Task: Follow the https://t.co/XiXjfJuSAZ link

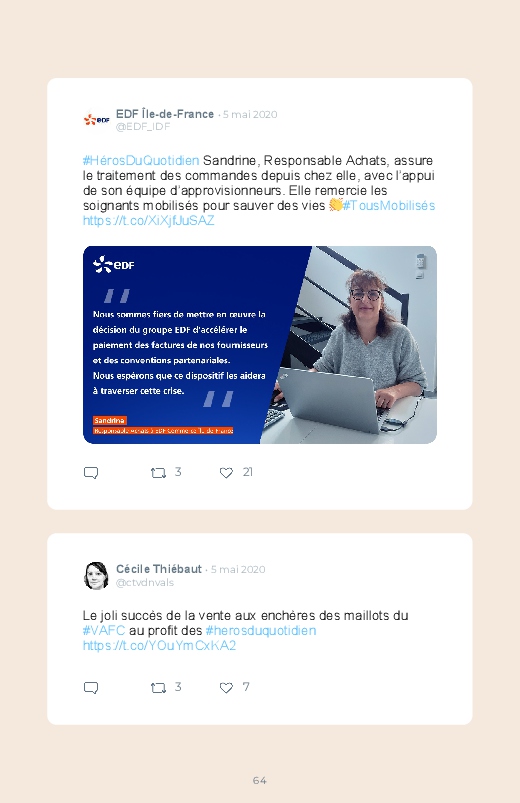Action: tap(149, 221)
